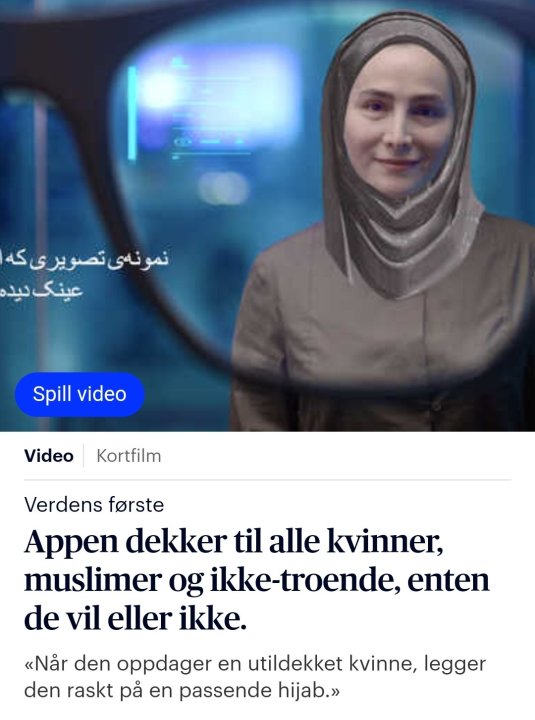Click the small progress line in HUD overlay
The height and width of the screenshot is (720, 535).
pos(212,157)
